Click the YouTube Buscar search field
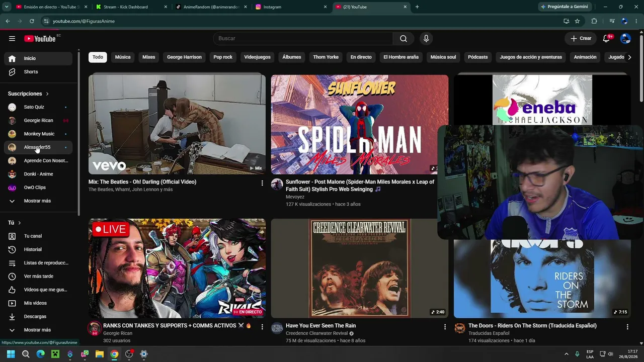The image size is (644, 362). [x=303, y=39]
